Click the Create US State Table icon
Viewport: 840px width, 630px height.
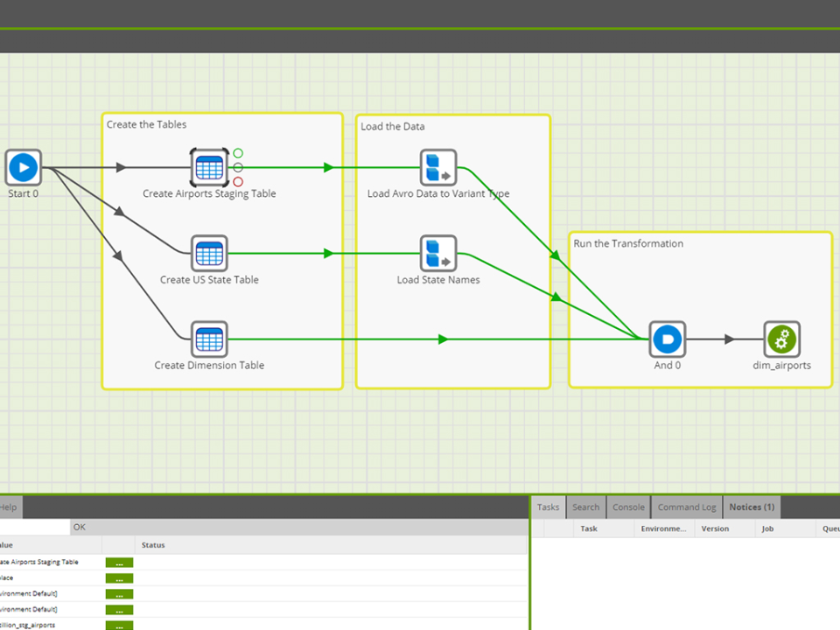point(209,254)
